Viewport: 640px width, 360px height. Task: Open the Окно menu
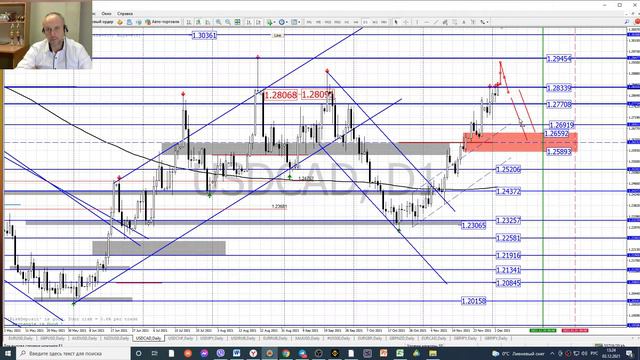pyautogui.click(x=106, y=13)
